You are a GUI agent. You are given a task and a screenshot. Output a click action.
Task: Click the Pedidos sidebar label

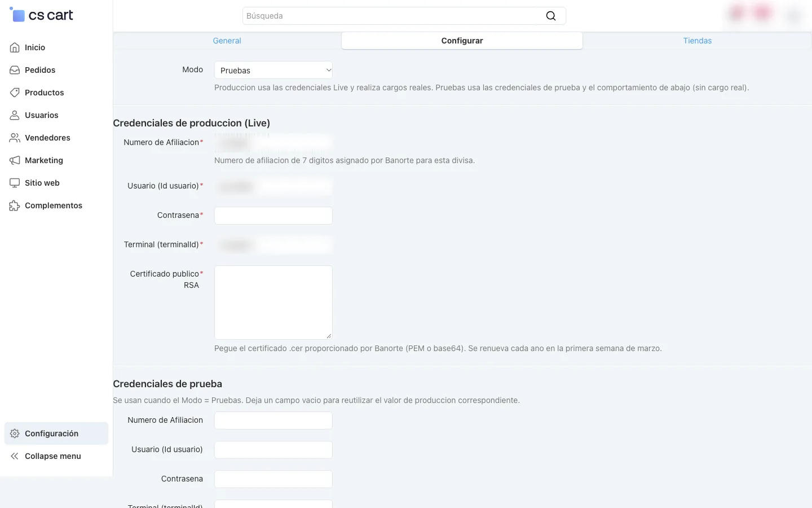40,70
